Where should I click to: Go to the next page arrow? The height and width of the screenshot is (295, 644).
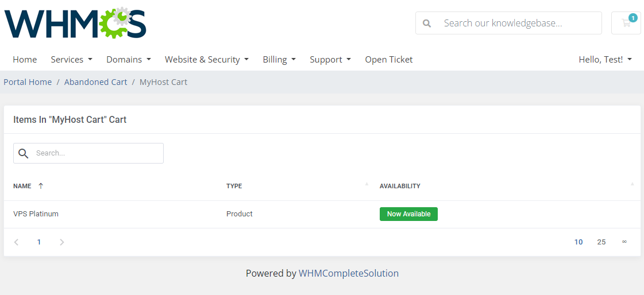point(62,242)
